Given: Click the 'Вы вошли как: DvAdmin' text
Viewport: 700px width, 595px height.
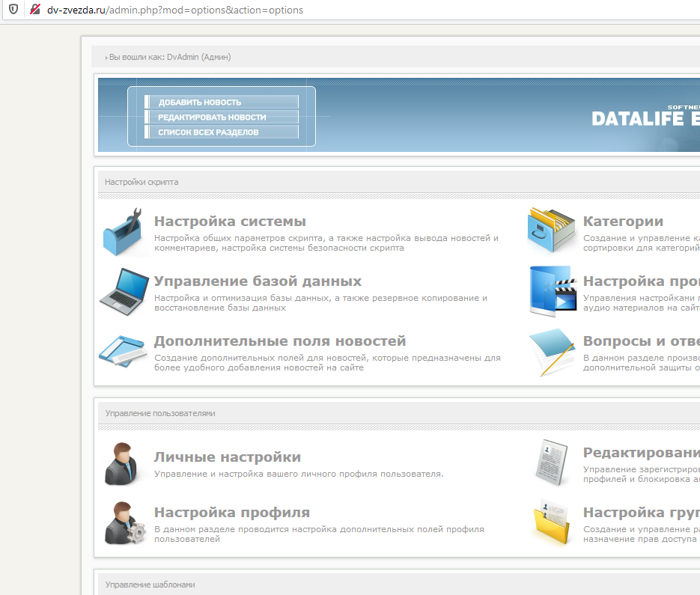Looking at the screenshot, I should [x=170, y=57].
